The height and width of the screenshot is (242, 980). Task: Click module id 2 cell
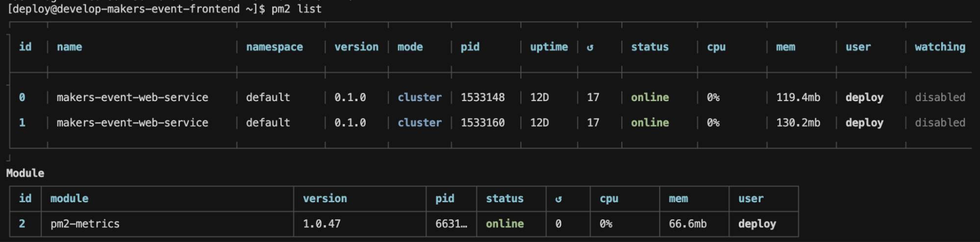(22, 224)
